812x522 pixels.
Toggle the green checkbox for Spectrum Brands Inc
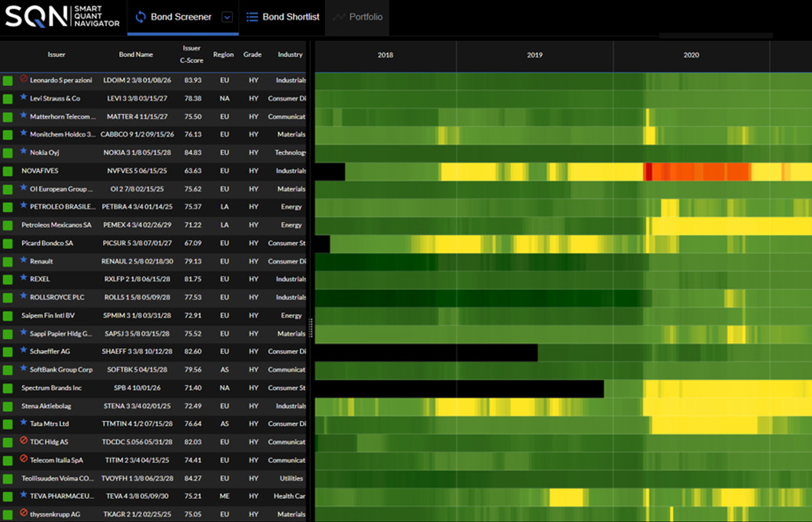point(8,387)
